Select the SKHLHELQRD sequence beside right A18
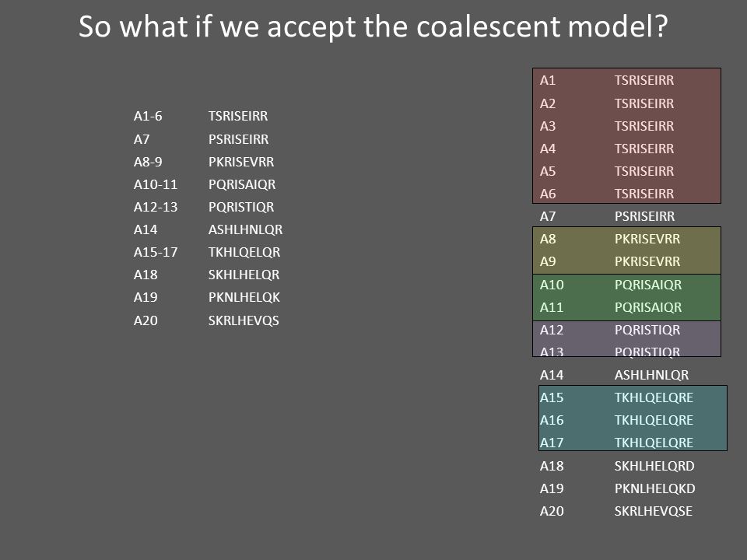747x560 pixels. tap(654, 466)
